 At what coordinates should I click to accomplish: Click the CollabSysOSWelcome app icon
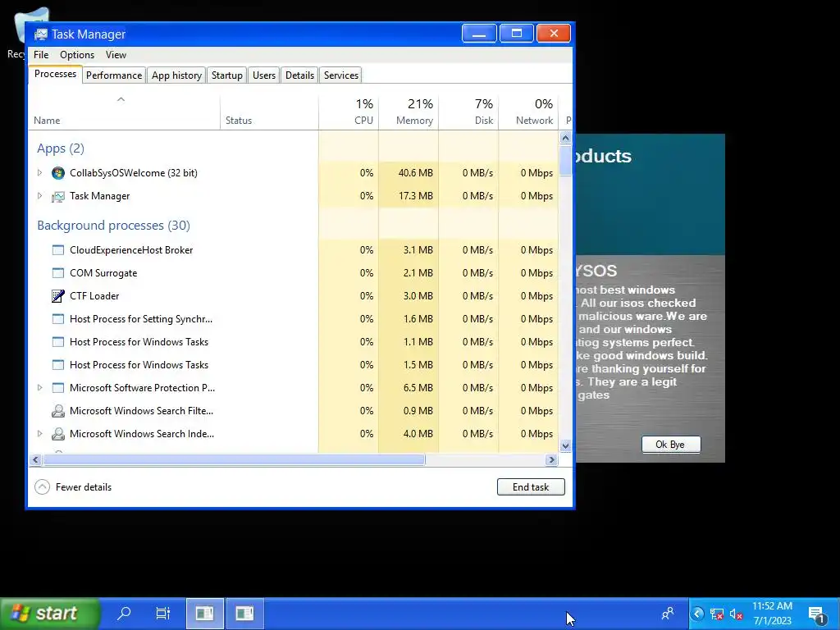point(58,173)
